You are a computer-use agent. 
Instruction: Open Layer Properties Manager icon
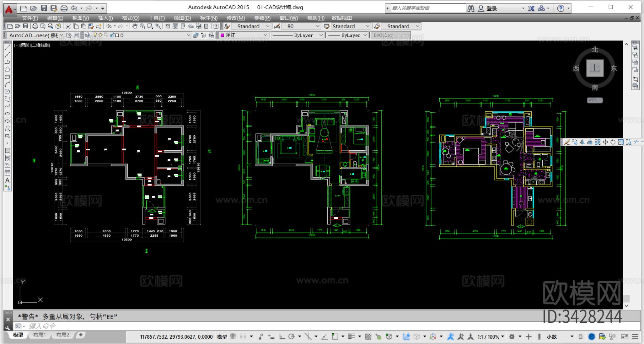pos(87,35)
